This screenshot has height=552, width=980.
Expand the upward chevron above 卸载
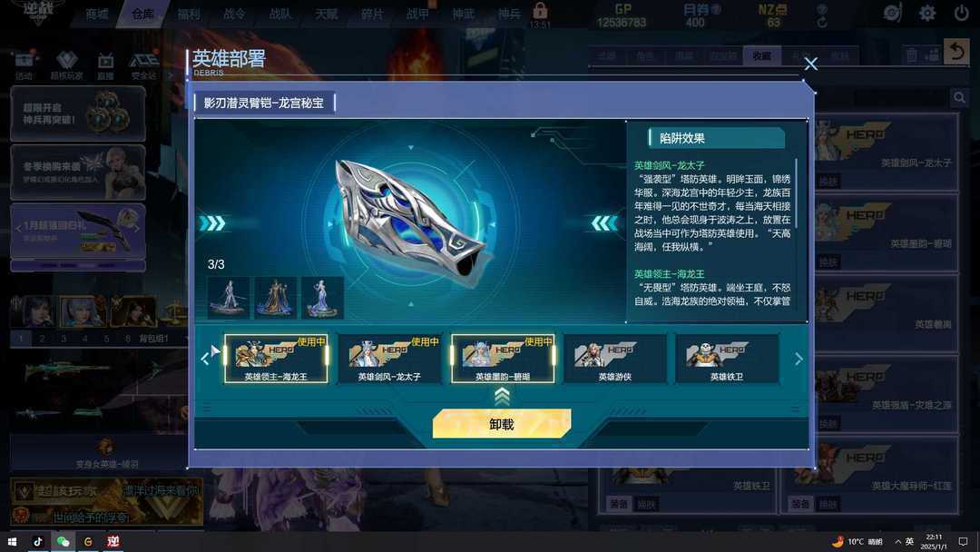pos(502,397)
